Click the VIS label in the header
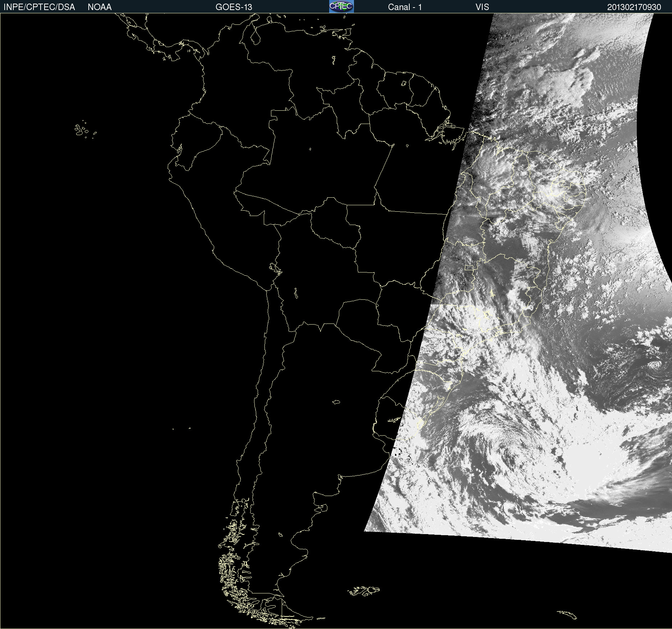Screen dimensions: 672x629 tap(482, 7)
